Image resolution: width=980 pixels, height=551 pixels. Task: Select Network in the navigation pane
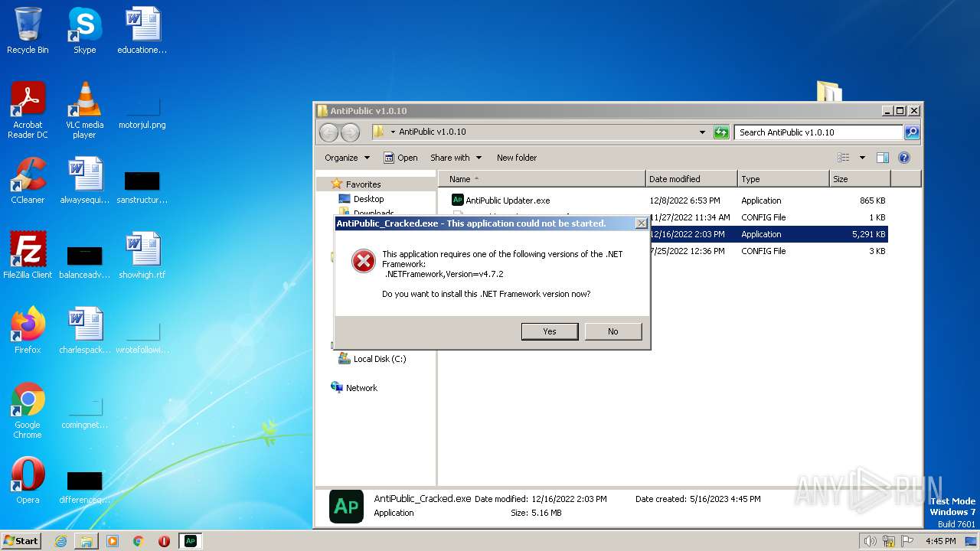[x=361, y=388]
